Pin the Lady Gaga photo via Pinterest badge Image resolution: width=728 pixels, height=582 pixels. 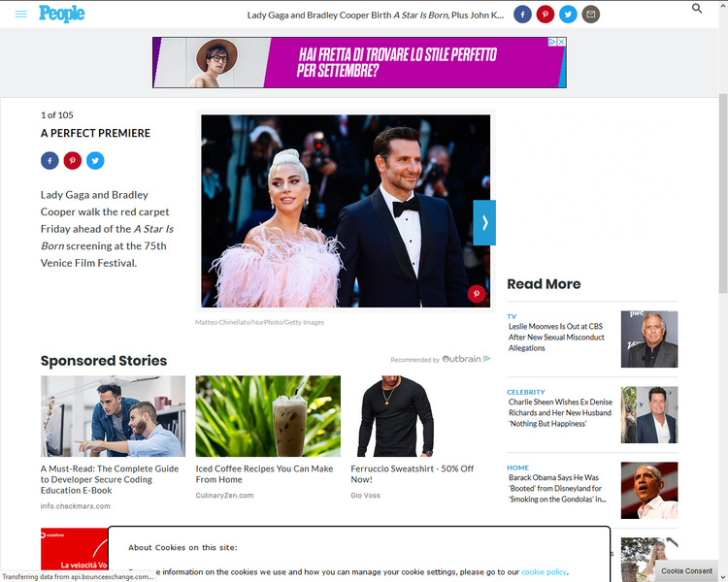pyautogui.click(x=477, y=294)
